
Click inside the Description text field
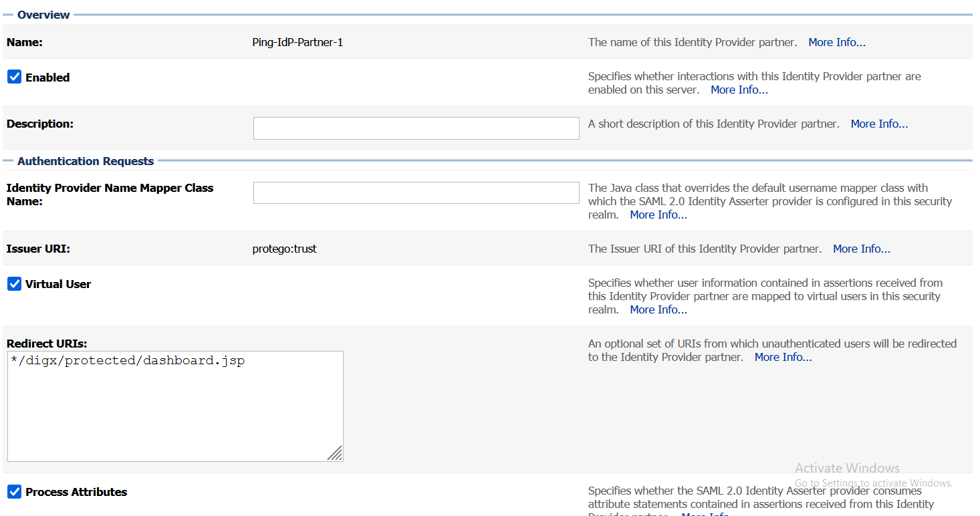(x=416, y=128)
